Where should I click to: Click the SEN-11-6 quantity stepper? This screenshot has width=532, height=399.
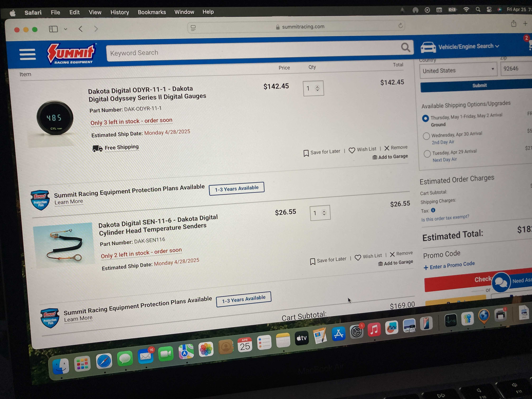click(x=324, y=213)
